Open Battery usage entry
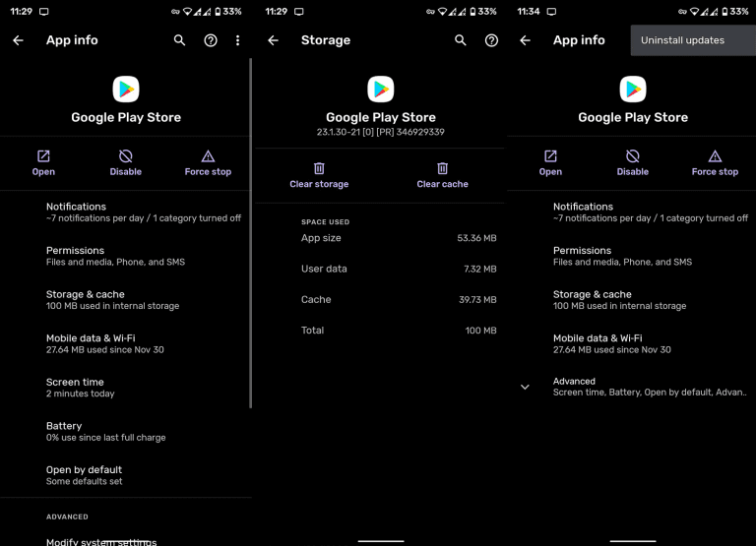Viewport: 756px width, 546px height. 105,431
